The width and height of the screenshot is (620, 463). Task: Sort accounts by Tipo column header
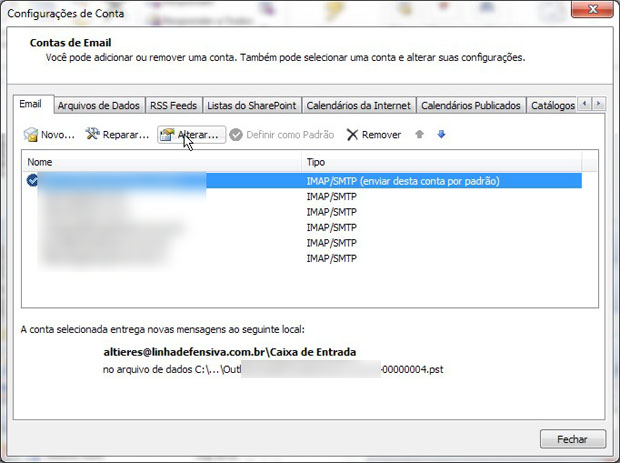[x=440, y=161]
